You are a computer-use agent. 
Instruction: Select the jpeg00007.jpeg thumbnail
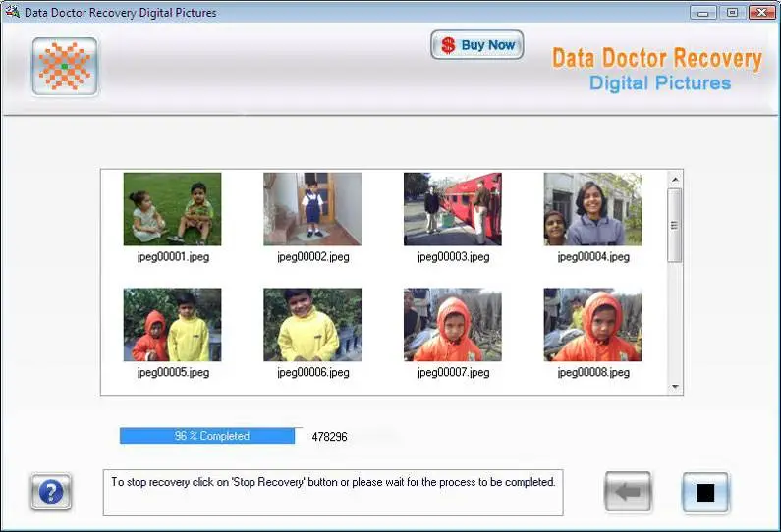[453, 325]
